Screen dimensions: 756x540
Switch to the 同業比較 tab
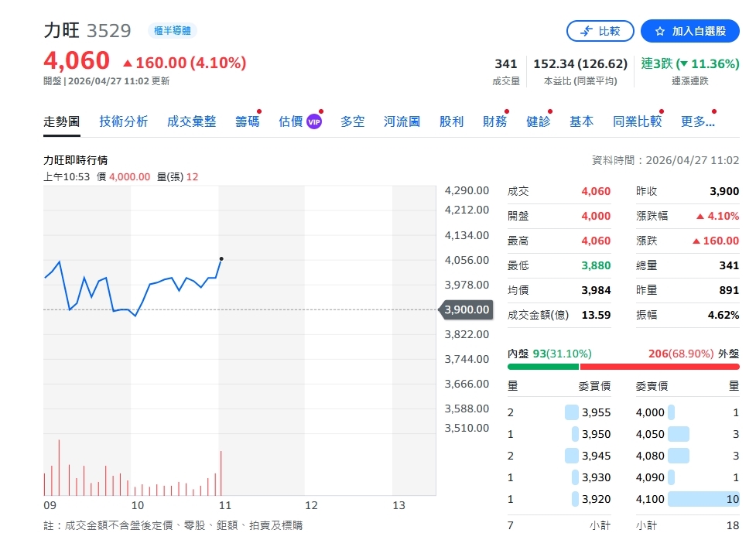636,121
